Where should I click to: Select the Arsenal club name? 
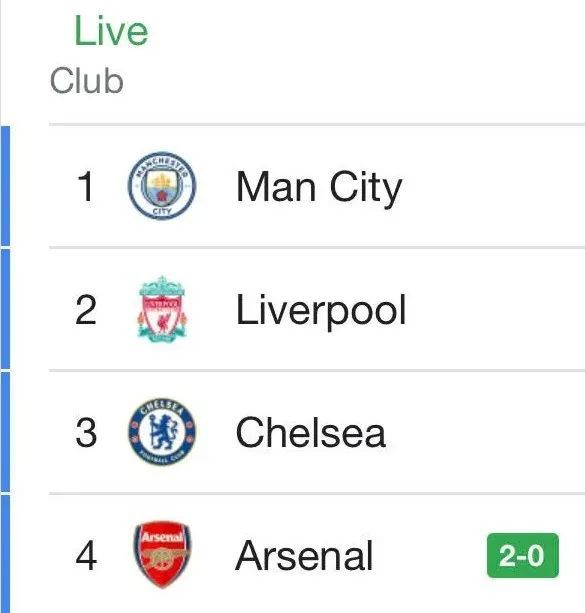tap(304, 555)
